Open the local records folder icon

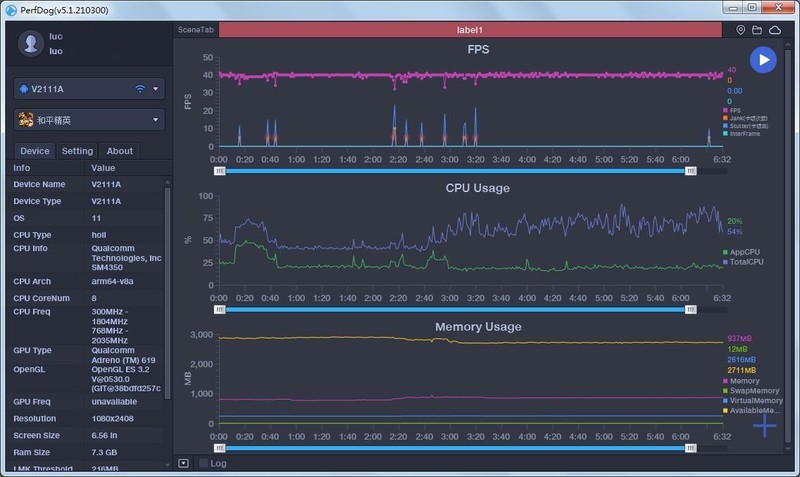pos(757,31)
